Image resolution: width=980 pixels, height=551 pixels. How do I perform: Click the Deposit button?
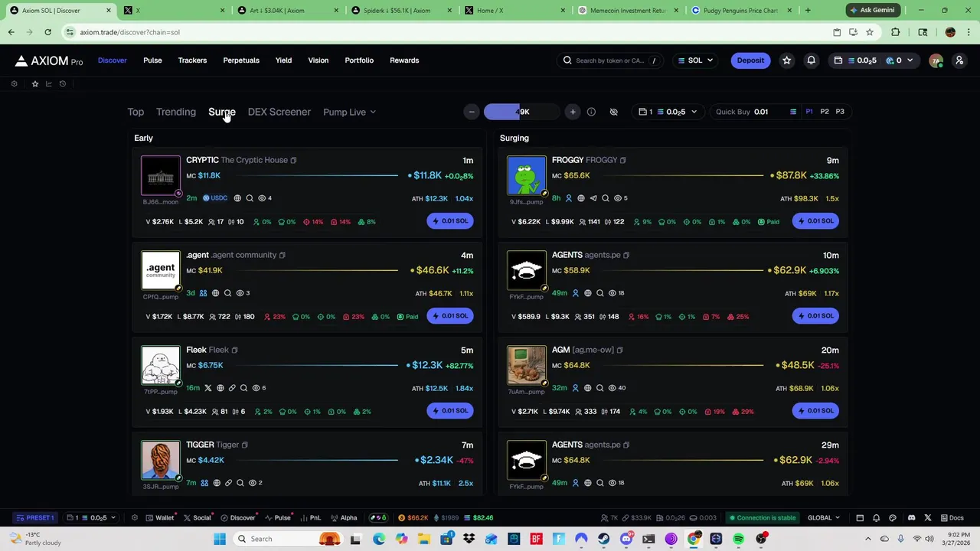pyautogui.click(x=750, y=60)
